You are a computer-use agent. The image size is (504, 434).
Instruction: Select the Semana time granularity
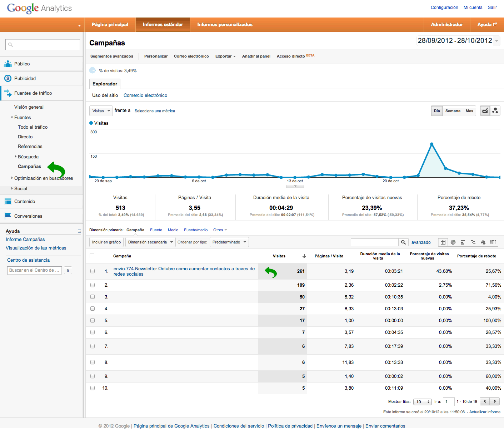[x=453, y=111]
